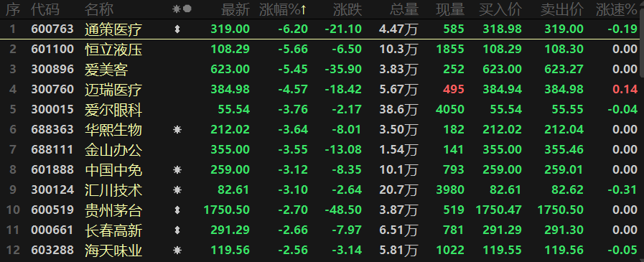
Task: Sort by the 涨幅% column header
Action: tap(283, 9)
